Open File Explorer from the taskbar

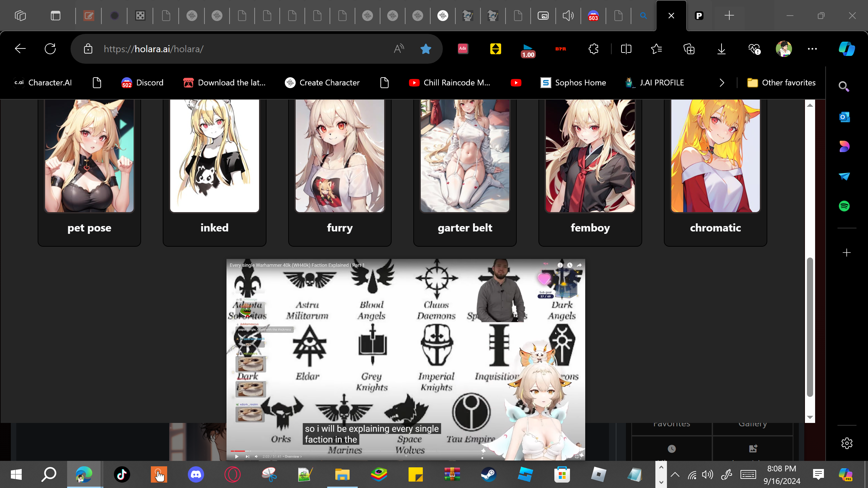coord(342,474)
